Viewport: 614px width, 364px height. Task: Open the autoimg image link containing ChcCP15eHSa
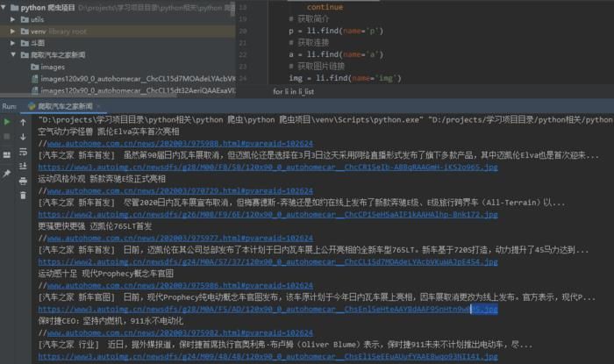[268, 215]
